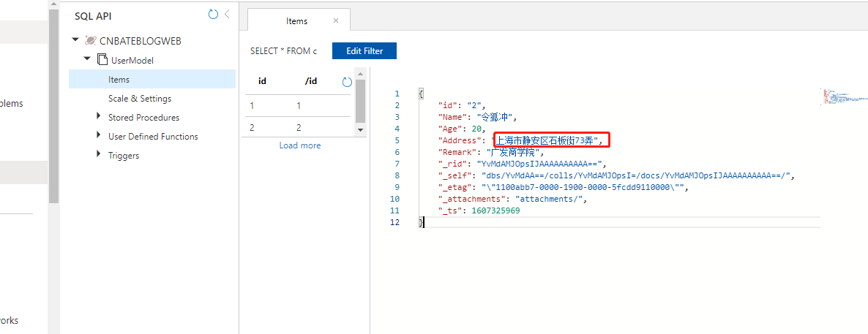Click the /id column header
The height and width of the screenshot is (334, 868).
(311, 80)
